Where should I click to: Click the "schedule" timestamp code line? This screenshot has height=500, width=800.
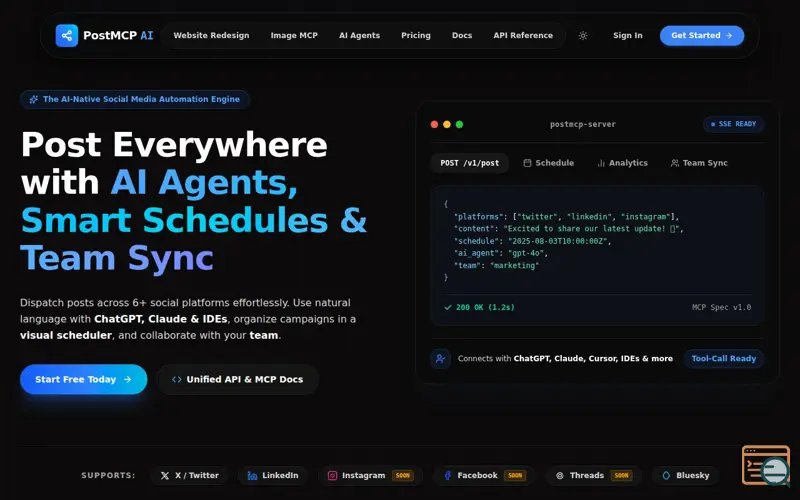[532, 241]
